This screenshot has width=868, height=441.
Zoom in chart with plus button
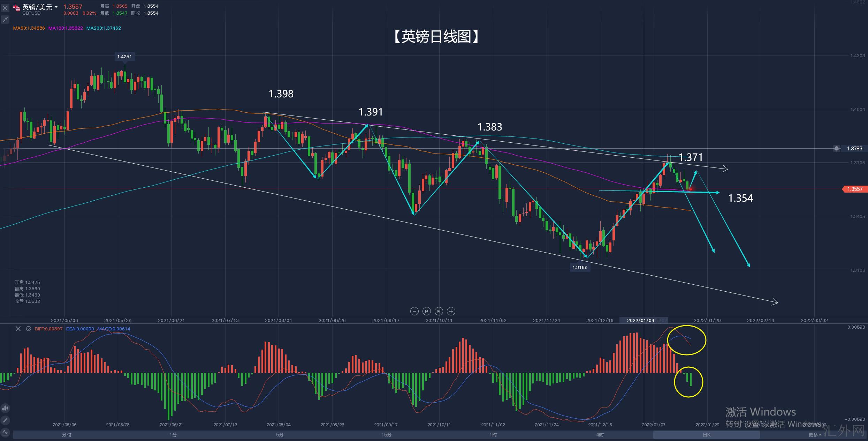[451, 311]
